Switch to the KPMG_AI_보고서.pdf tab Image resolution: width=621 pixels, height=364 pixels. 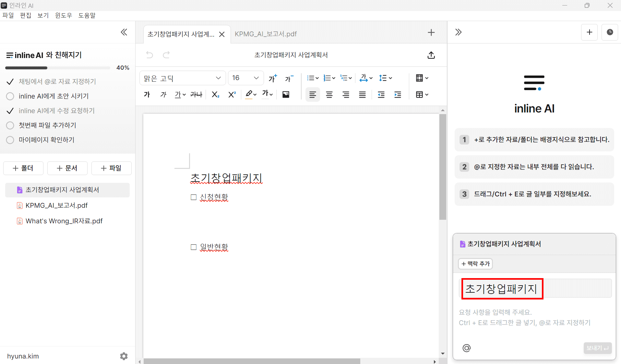pos(266,34)
